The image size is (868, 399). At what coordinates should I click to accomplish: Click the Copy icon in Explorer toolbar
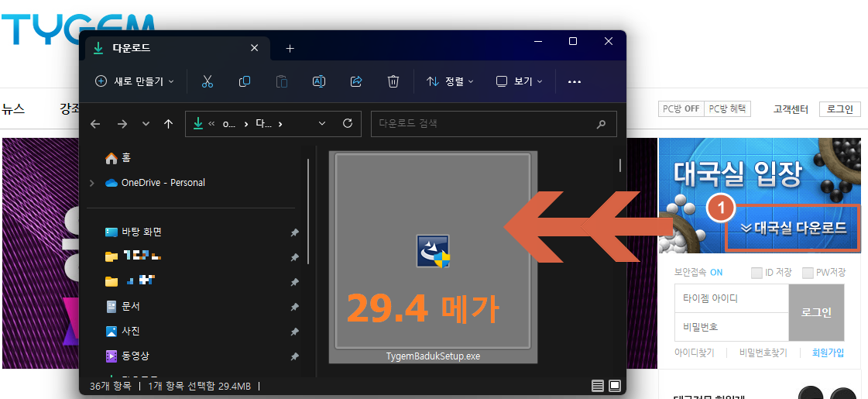pos(244,81)
